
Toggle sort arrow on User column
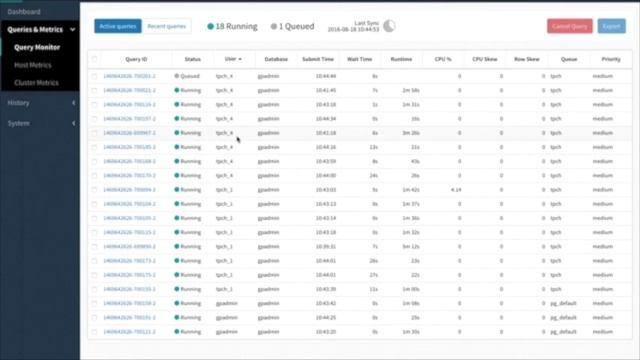coord(240,59)
